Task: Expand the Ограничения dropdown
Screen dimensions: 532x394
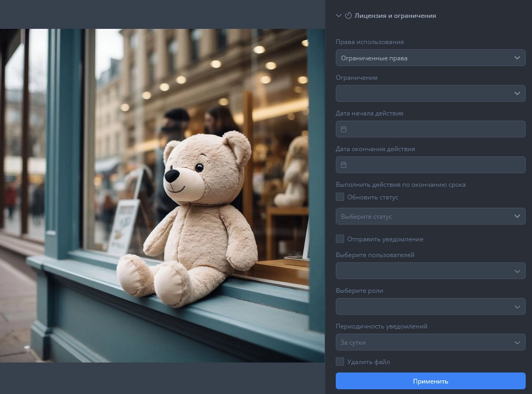Action: tap(430, 93)
